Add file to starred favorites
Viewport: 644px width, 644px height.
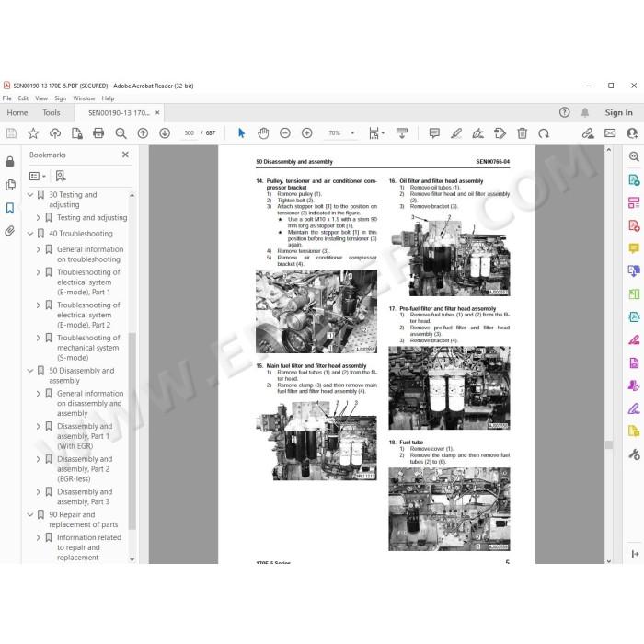click(33, 133)
